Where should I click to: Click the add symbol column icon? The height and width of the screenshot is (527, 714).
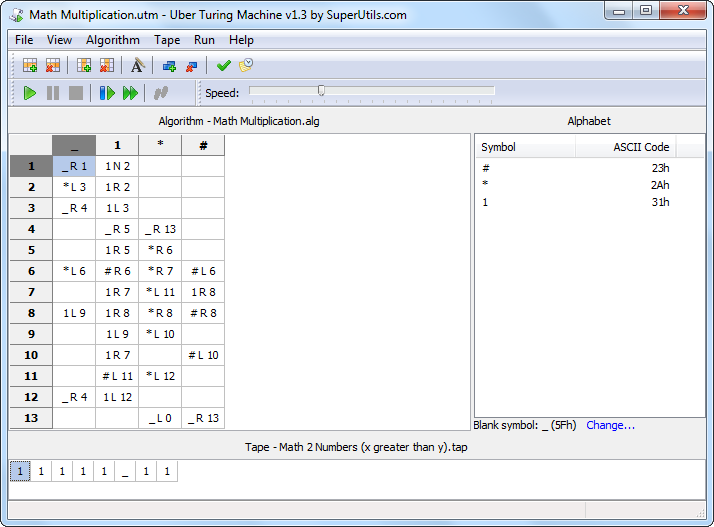(84, 66)
